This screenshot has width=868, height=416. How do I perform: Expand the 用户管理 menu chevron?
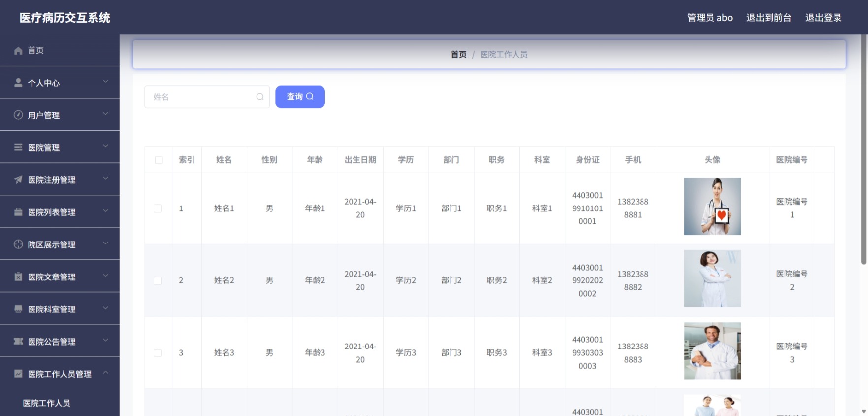tap(105, 114)
